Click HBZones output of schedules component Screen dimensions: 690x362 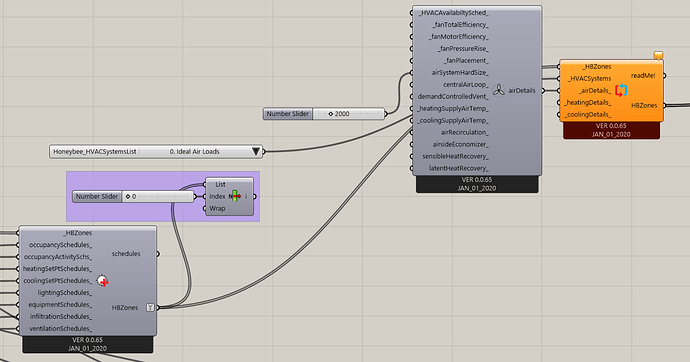click(x=125, y=307)
